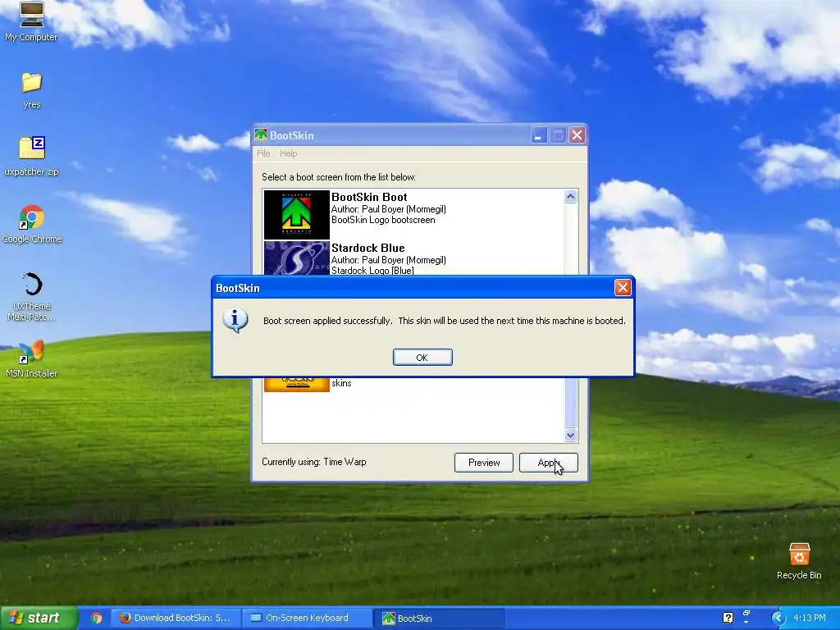Open the Help menu in BootSkin
Screen dimensions: 840x630
288,153
